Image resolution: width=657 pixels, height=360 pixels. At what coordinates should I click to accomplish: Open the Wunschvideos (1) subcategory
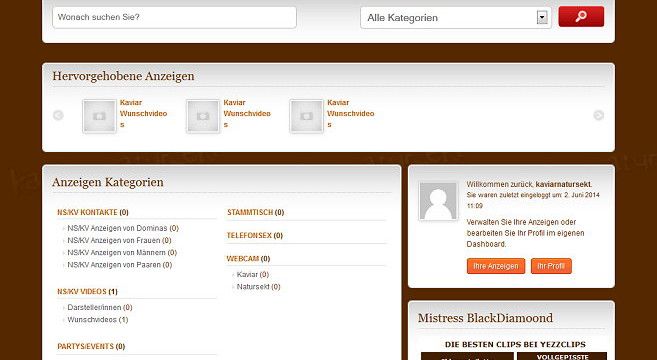click(98, 319)
